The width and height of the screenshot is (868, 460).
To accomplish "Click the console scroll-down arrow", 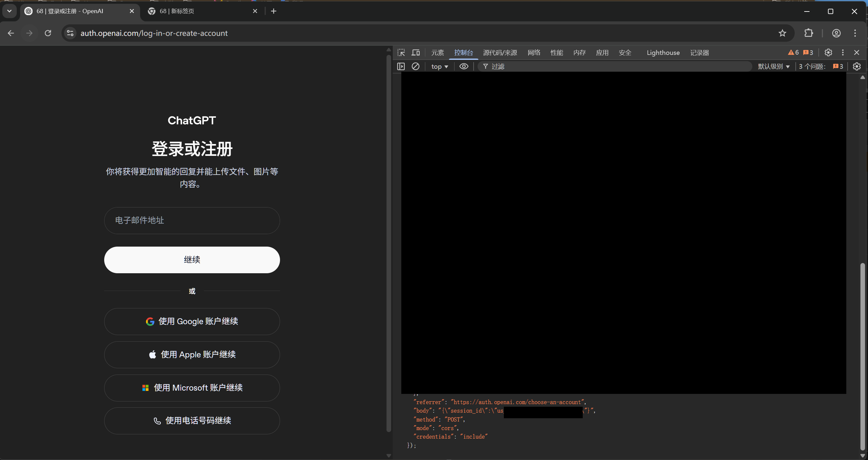I will (862, 456).
